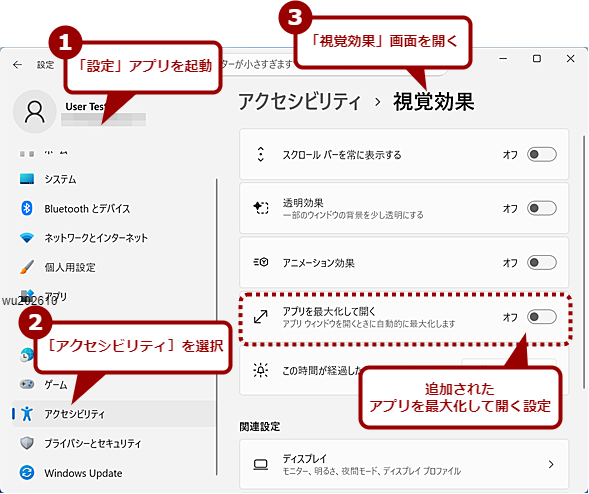Image resolution: width=589 pixels, height=494 pixels.
Task: Open the Windows Update sync icon
Action: coord(27,472)
